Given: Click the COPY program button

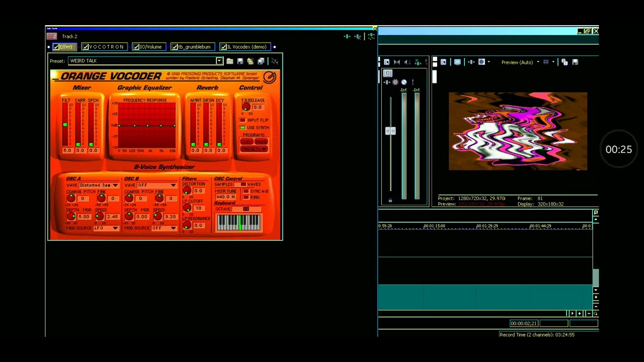Looking at the screenshot, I should 247,142.
